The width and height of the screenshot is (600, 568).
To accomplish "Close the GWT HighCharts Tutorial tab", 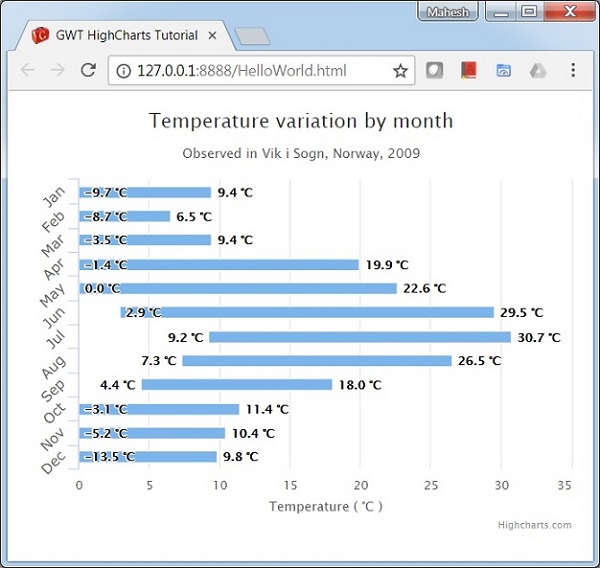I will click(212, 35).
